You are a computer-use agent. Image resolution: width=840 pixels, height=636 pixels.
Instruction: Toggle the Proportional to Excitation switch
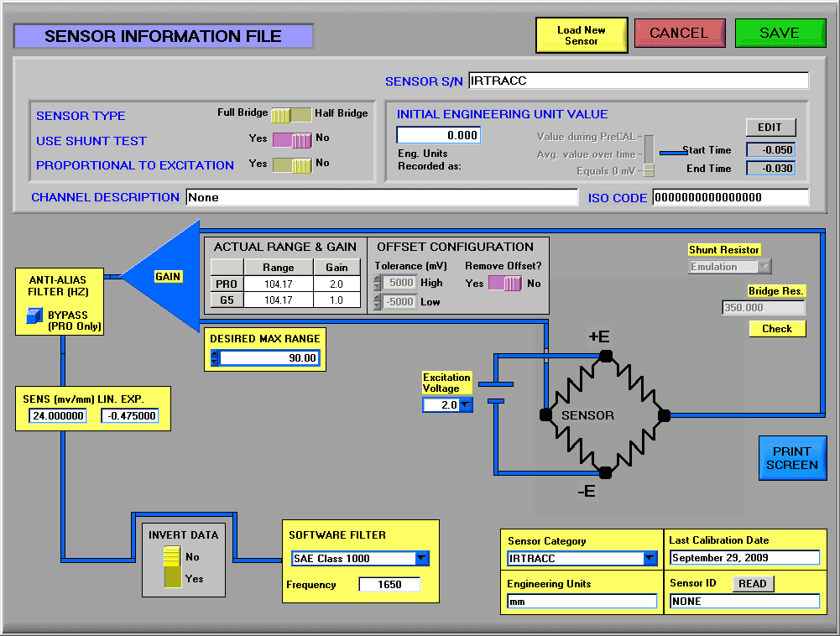click(292, 164)
